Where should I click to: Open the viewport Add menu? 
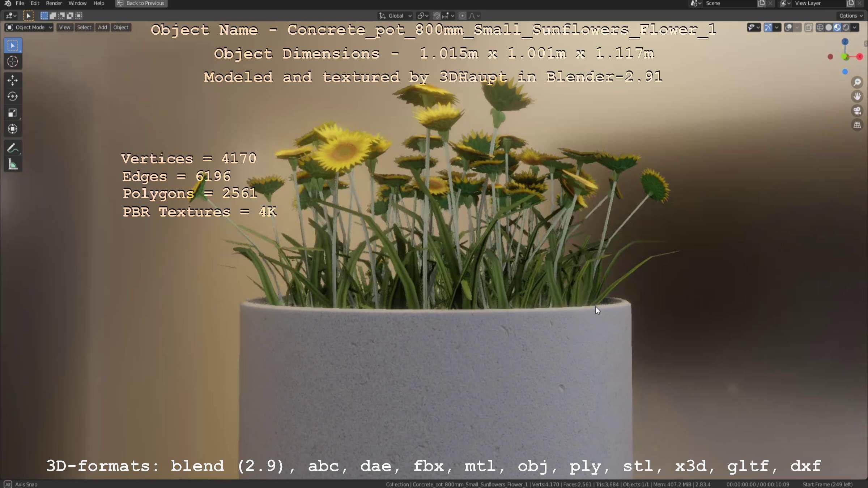[102, 27]
